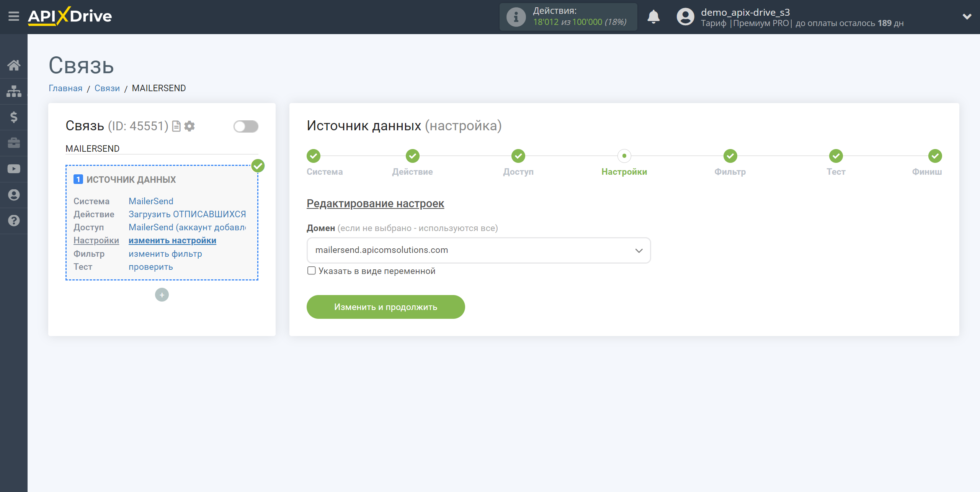
Task: Click MailerSend account access link
Action: coord(187,227)
